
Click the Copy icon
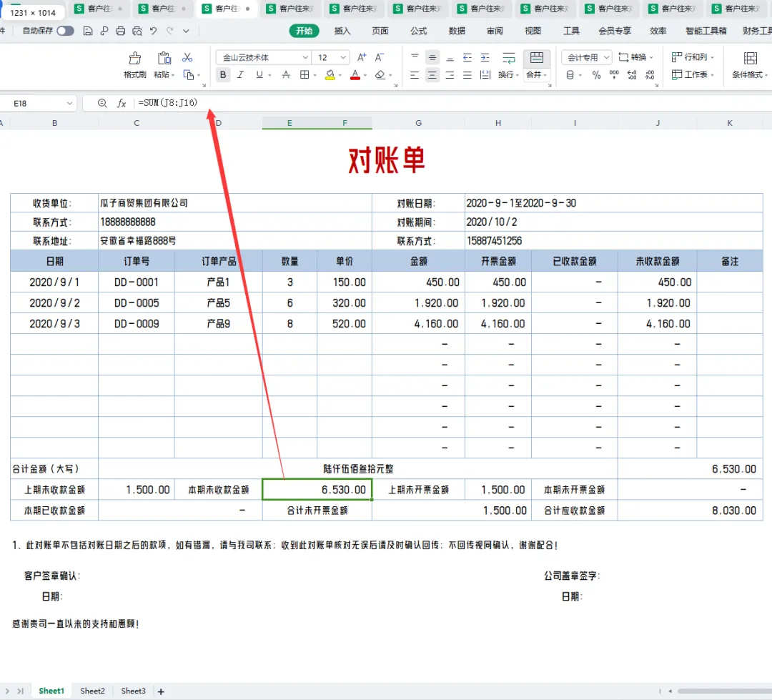pos(188,75)
